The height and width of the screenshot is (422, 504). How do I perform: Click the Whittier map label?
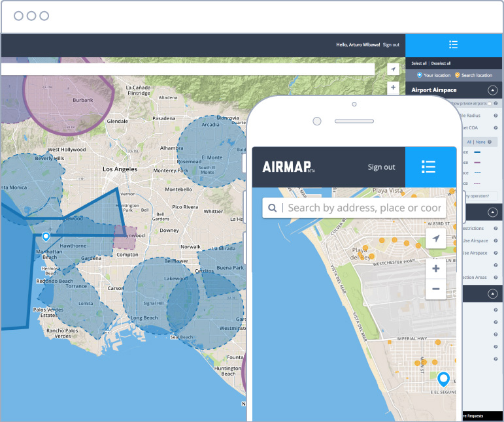tap(213, 211)
